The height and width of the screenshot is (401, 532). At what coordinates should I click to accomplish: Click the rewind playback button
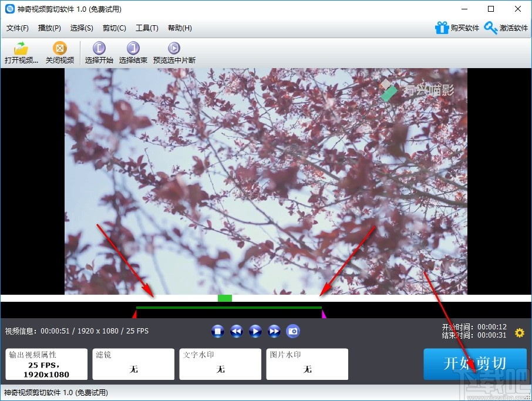pyautogui.click(x=237, y=331)
